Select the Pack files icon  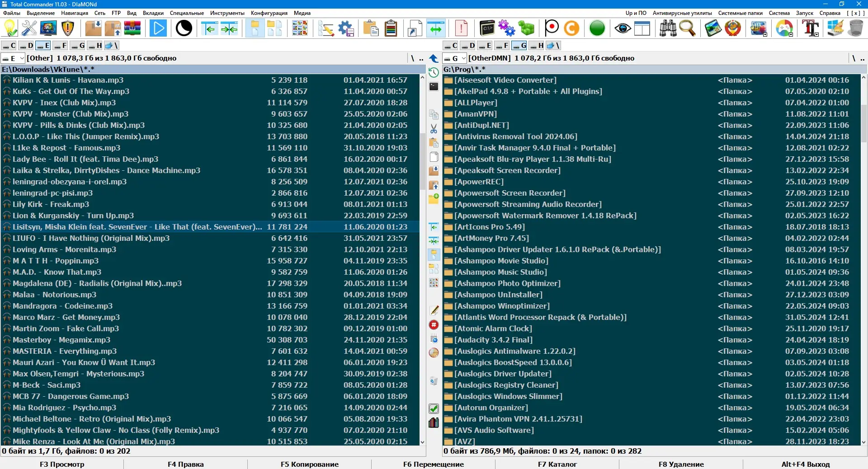[93, 28]
